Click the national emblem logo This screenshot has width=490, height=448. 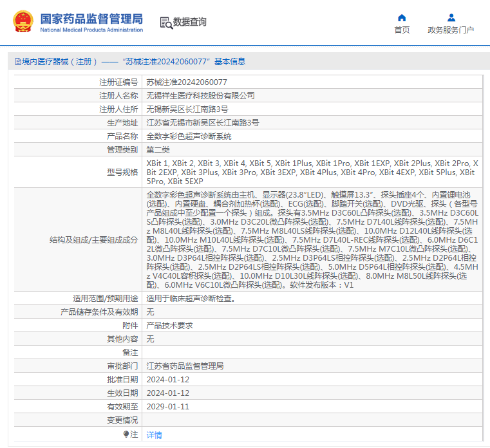[x=23, y=21]
